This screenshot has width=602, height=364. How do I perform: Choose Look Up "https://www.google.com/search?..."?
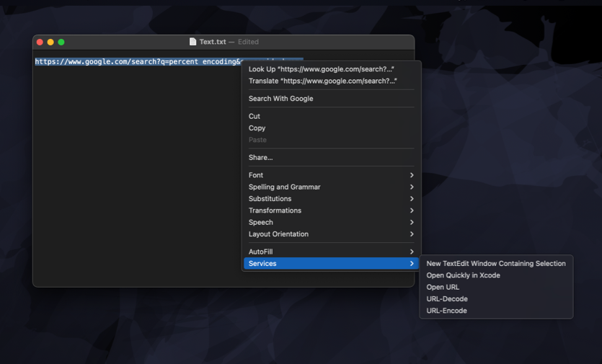point(331,69)
